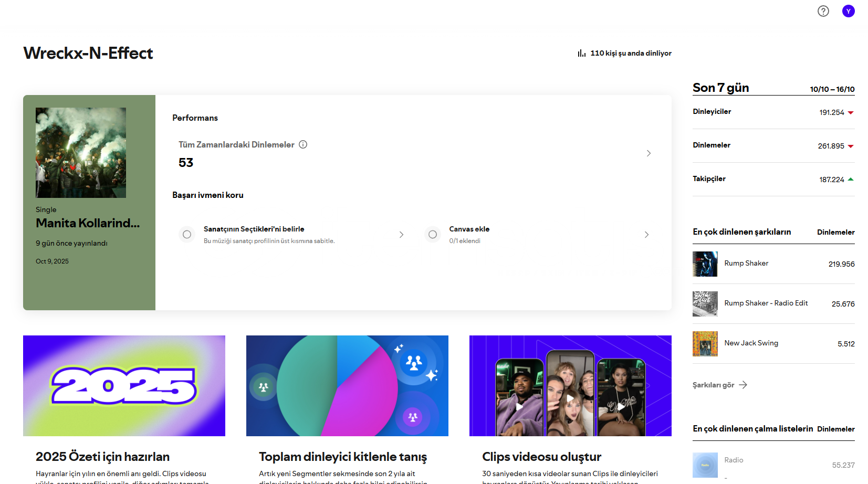The width and height of the screenshot is (868, 484).
Task: Click the red down arrow beside Dinlemeler
Action: tap(851, 146)
